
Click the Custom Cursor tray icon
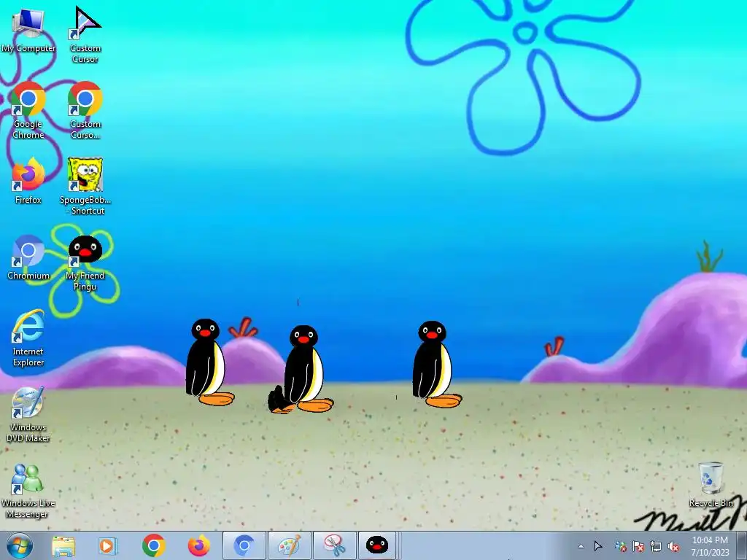click(x=598, y=546)
